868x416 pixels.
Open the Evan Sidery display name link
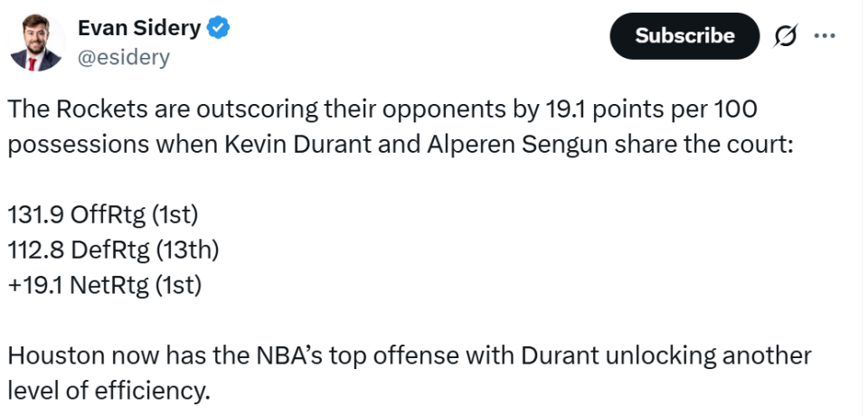click(138, 28)
